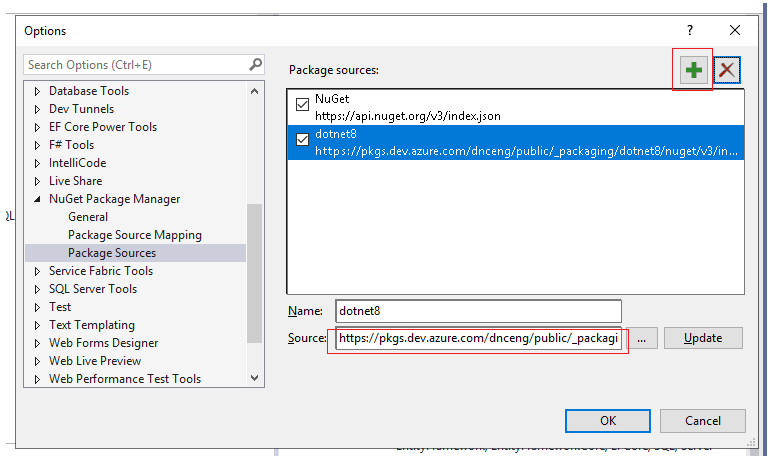Expand the Dev Tunnels node
Viewport: 782px width, 474px height.
tap(37, 109)
